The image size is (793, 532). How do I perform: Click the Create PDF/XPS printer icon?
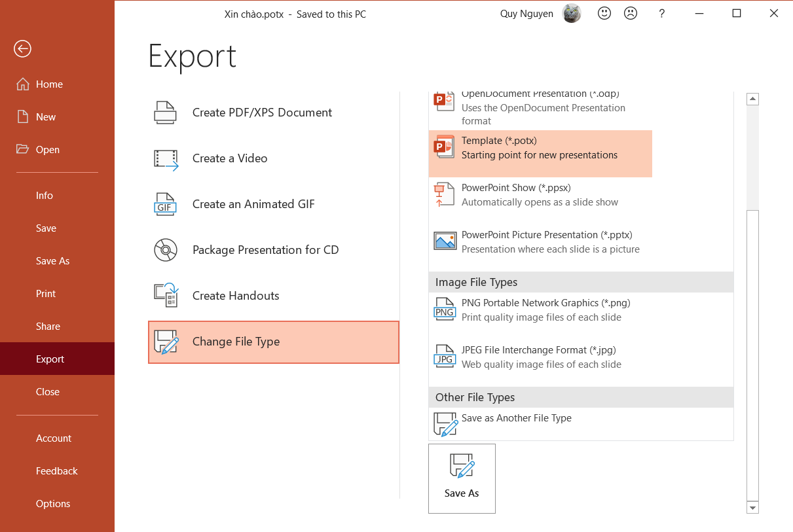tap(166, 113)
